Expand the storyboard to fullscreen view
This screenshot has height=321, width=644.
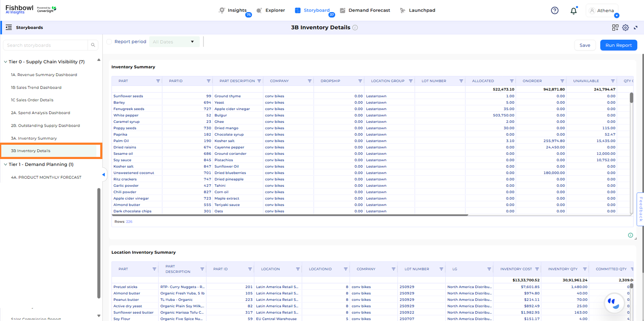(636, 27)
